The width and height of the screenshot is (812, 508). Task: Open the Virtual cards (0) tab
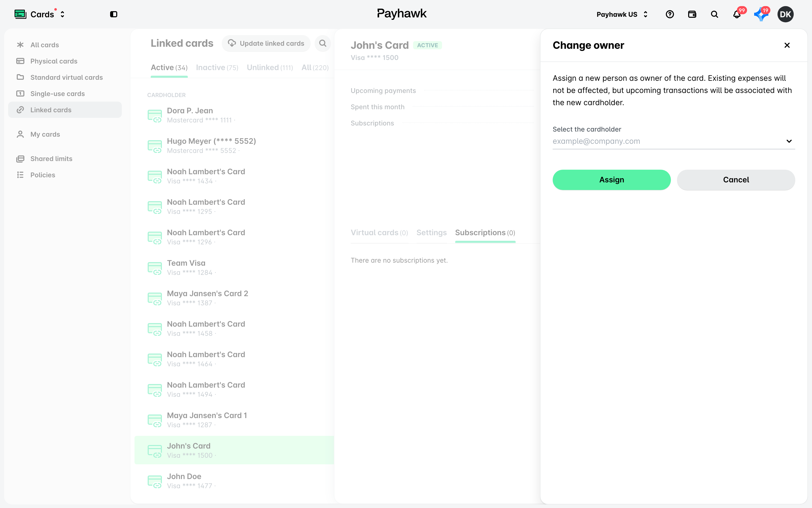379,232
